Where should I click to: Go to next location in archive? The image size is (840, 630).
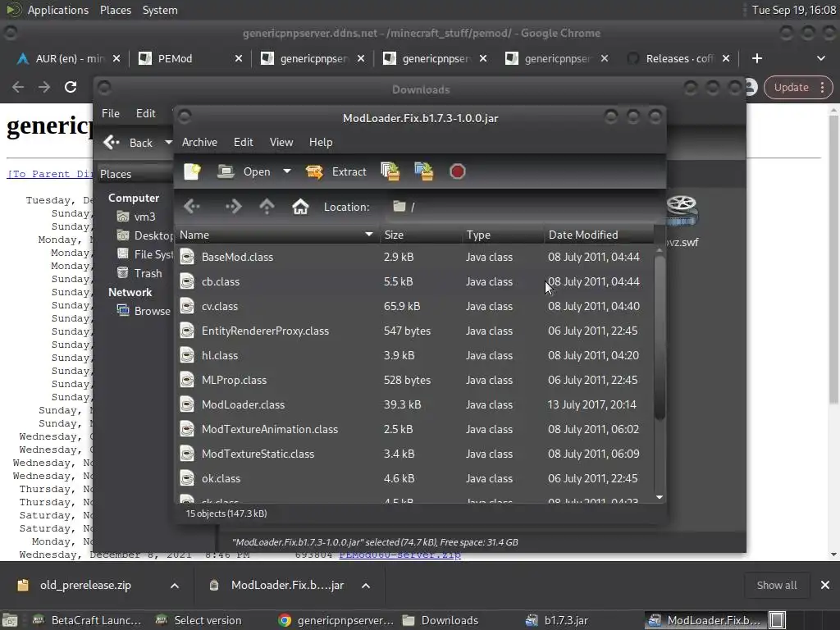tap(234, 207)
